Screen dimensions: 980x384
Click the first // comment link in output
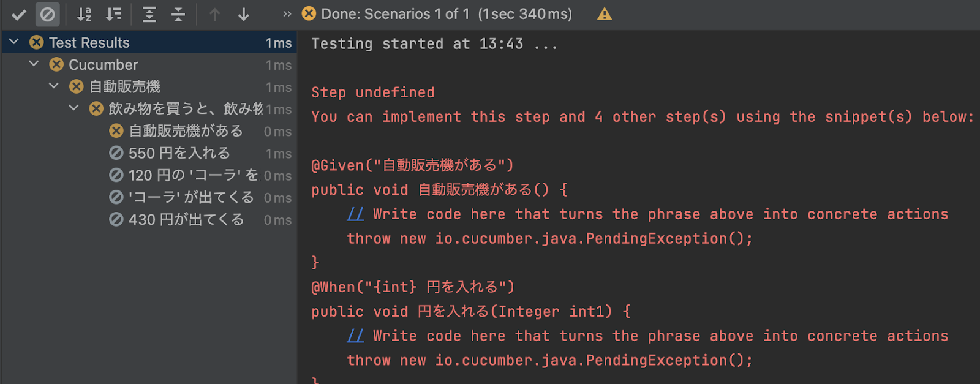point(355,214)
